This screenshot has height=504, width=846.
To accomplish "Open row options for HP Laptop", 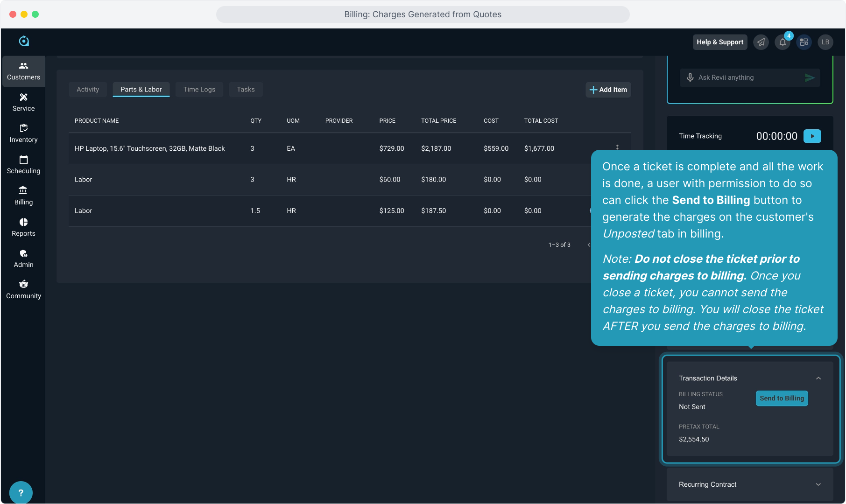I will click(617, 147).
